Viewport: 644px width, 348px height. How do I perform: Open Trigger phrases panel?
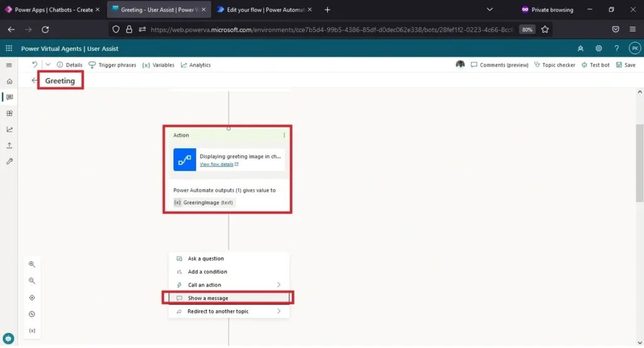[x=112, y=65]
